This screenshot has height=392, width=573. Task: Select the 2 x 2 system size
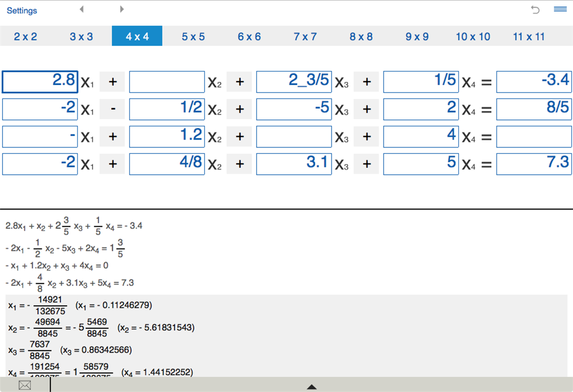[24, 36]
